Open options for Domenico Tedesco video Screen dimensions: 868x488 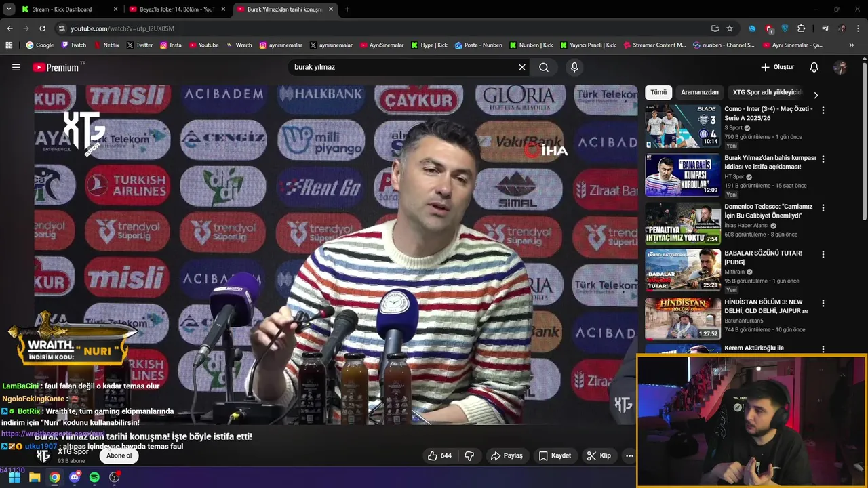(823, 208)
